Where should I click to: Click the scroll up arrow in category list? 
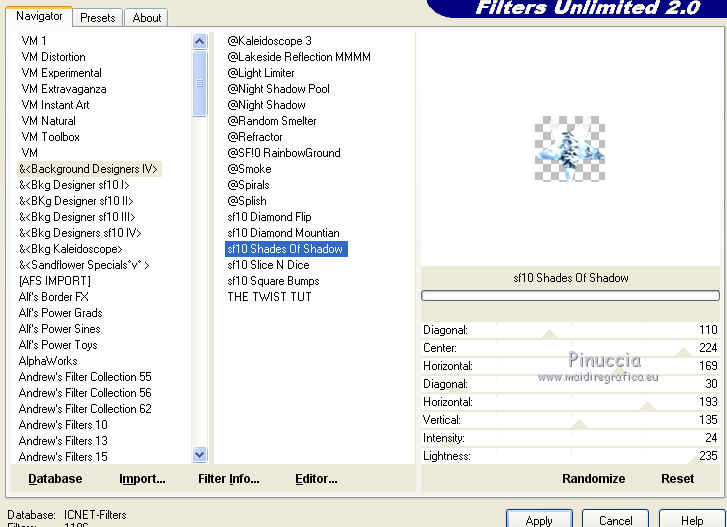click(199, 42)
